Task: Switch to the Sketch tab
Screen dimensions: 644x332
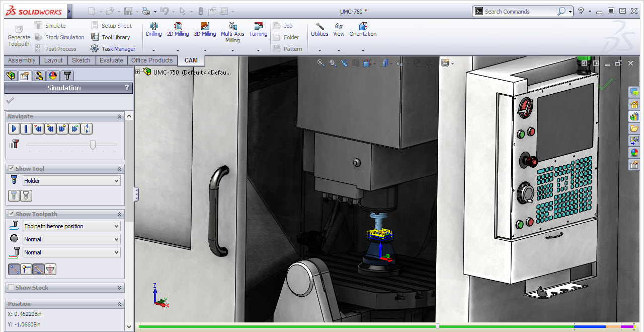Action: [x=81, y=60]
